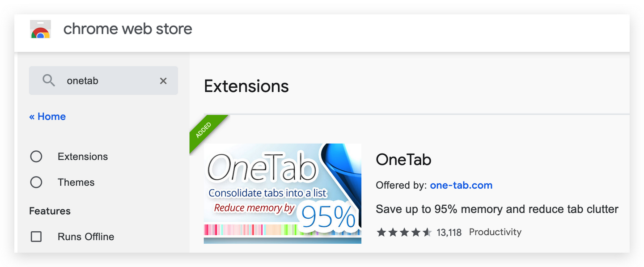This screenshot has height=267, width=644.
Task: Go back via the « Home link
Action: tap(47, 117)
